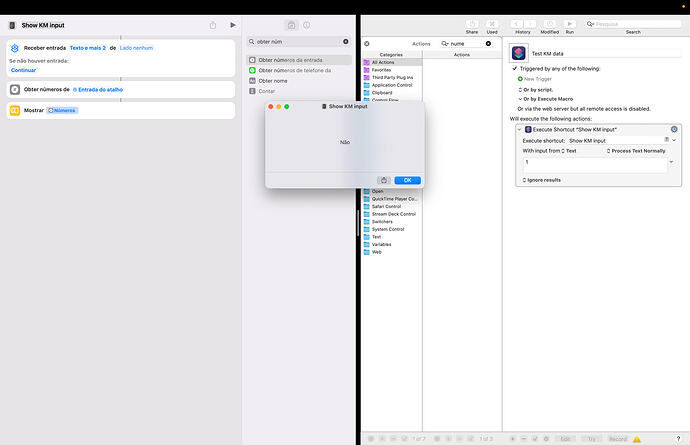
Task: Click the Obter números action icon
Action: click(15, 89)
